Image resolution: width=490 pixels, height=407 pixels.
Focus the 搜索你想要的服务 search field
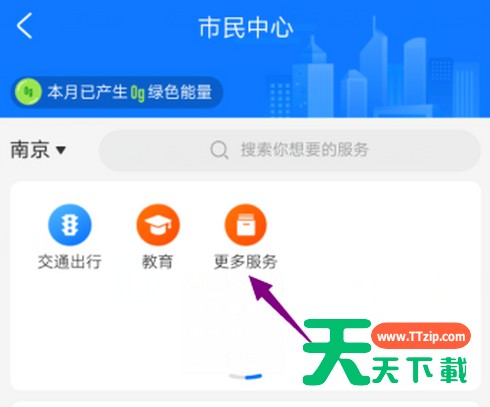(289, 150)
